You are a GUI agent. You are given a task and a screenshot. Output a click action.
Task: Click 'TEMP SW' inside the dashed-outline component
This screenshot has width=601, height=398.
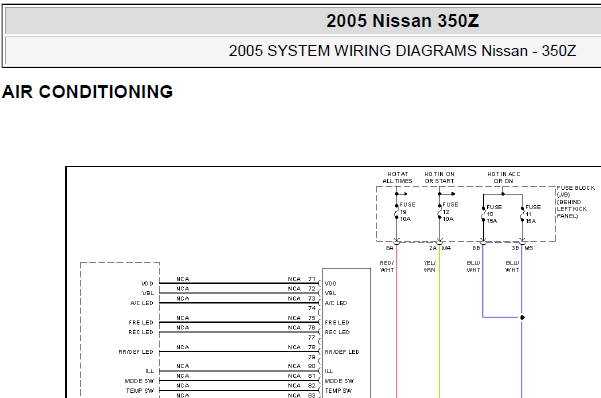140,391
